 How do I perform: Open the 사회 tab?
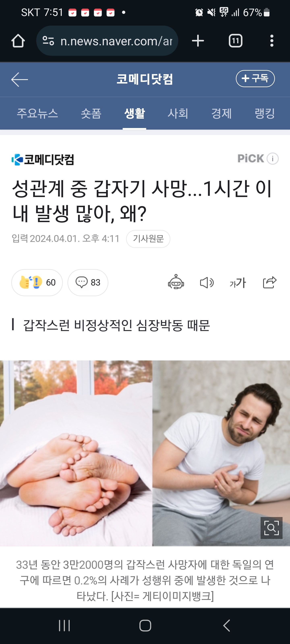178,113
